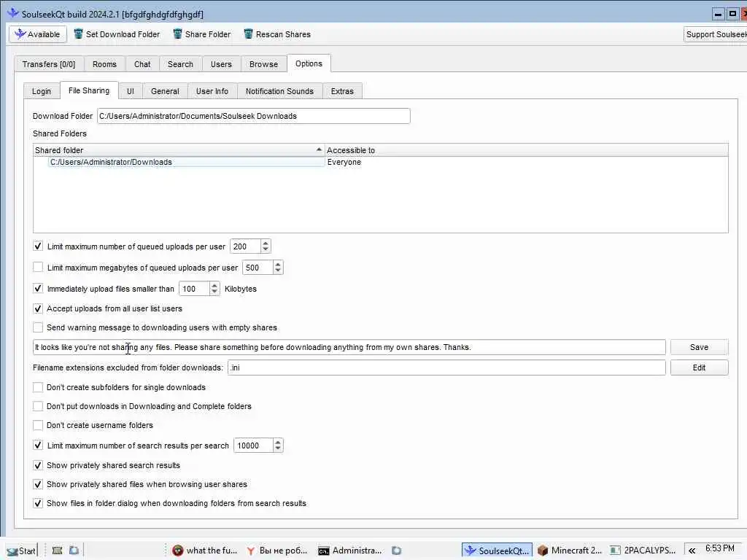Uncheck Show privately shared search results
The height and width of the screenshot is (560, 747).
click(38, 465)
